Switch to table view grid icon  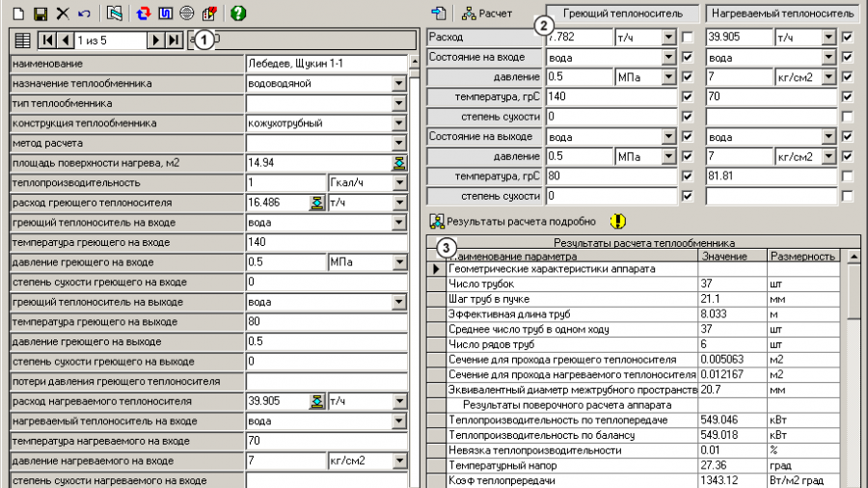coord(23,40)
